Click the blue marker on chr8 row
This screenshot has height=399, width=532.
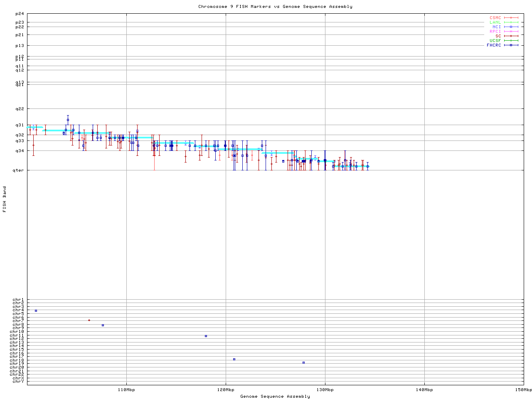(103, 325)
